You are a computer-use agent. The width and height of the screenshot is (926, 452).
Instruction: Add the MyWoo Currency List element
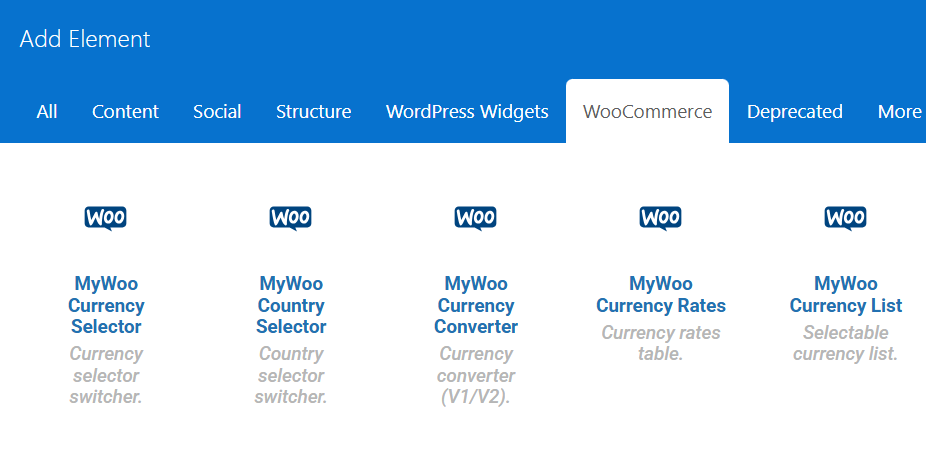click(x=846, y=295)
